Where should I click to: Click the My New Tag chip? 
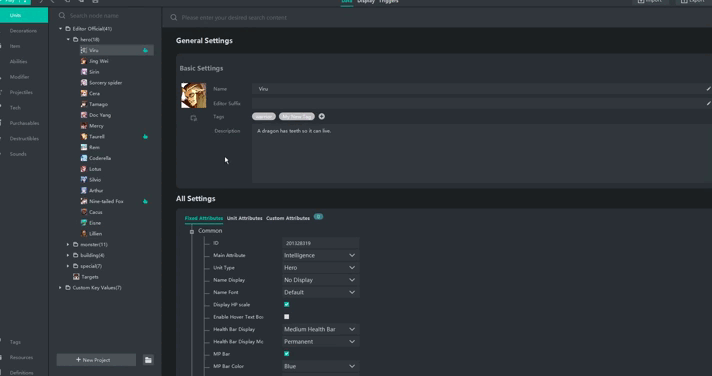[297, 117]
